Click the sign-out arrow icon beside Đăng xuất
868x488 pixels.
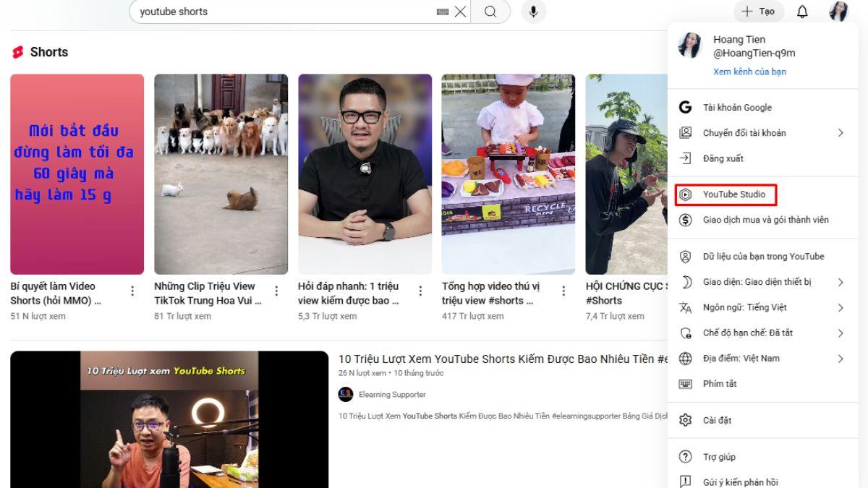click(x=685, y=158)
